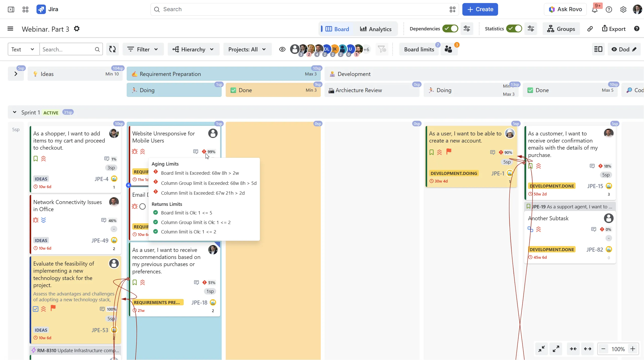Screen dimensions: 644x360
Task: Toggle the Statistics switch
Action: (514, 29)
